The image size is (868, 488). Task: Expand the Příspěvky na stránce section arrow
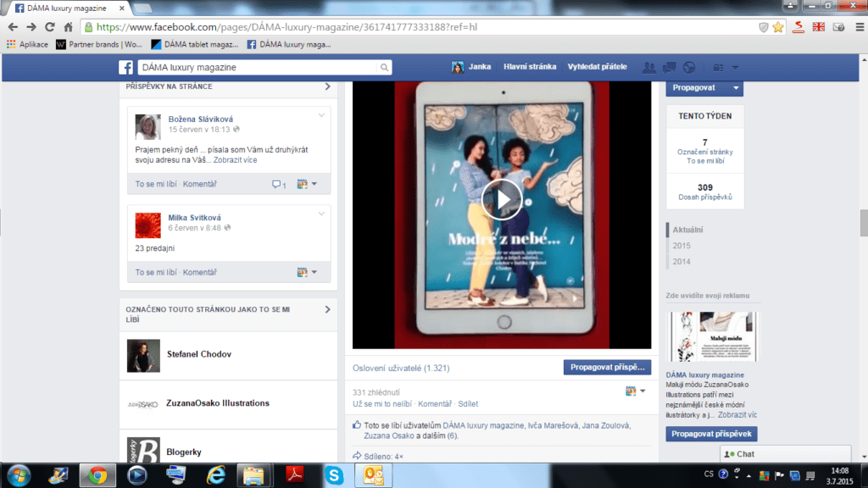pyautogui.click(x=327, y=86)
